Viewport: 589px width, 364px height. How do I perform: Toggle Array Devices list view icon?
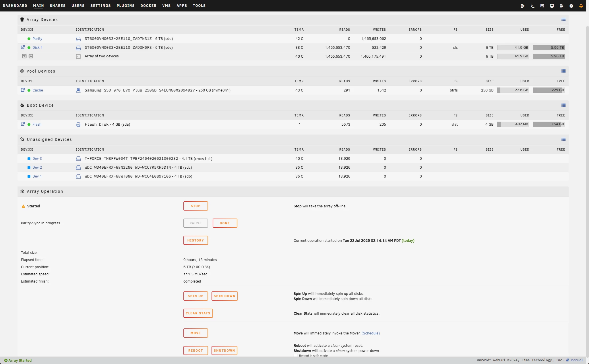pos(563,20)
